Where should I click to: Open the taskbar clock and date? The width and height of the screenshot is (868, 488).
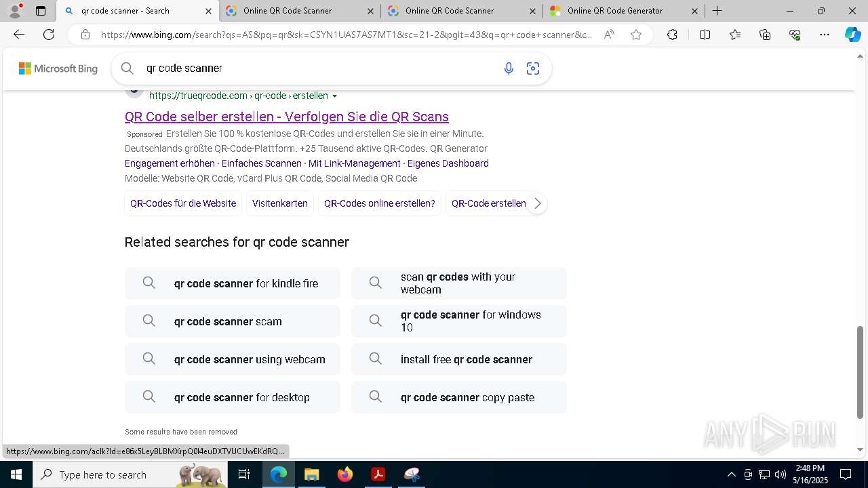(810, 474)
